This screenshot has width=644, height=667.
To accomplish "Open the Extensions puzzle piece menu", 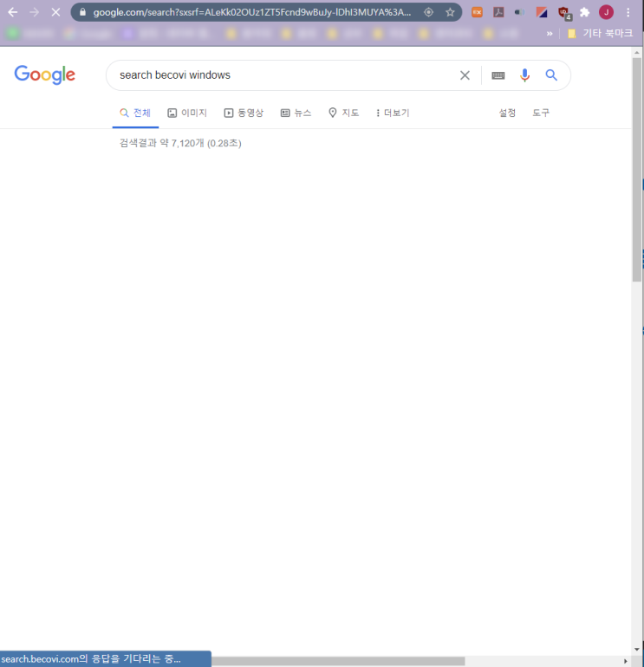I will [585, 12].
